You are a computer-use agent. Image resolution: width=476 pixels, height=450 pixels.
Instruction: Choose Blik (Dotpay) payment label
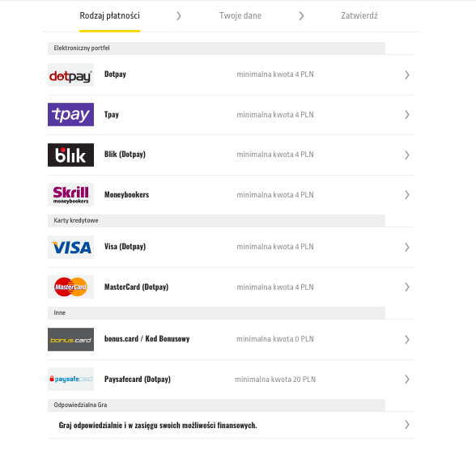pos(125,155)
